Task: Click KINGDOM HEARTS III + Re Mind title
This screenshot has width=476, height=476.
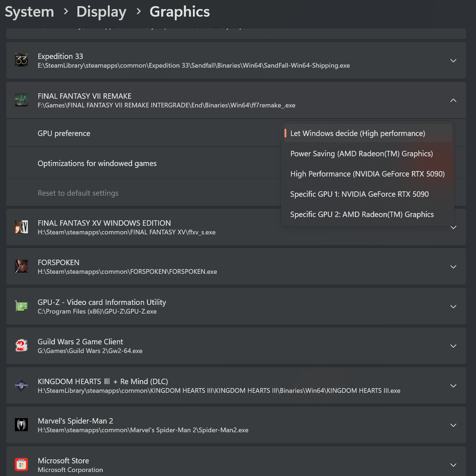Action: [x=103, y=382]
